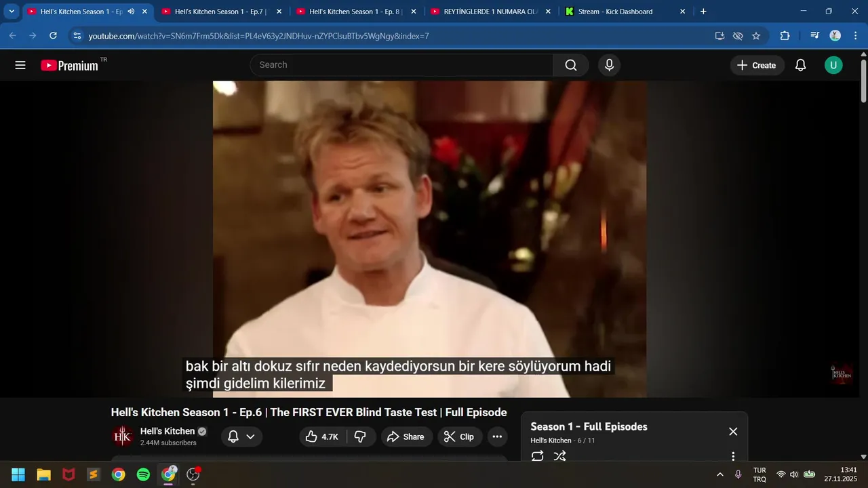The width and height of the screenshot is (868, 488).
Task: Click the Create button
Action: coord(757,65)
